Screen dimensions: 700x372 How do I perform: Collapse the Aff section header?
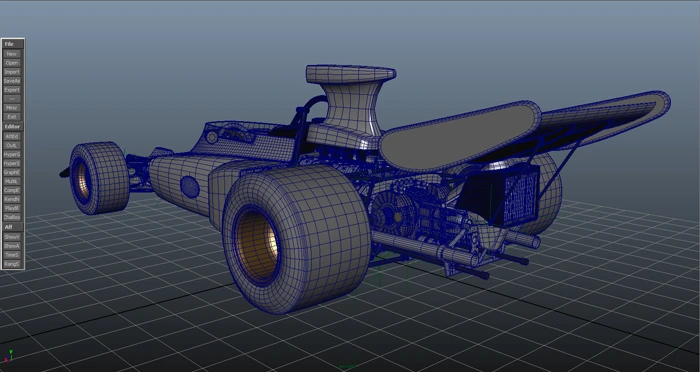point(12,227)
